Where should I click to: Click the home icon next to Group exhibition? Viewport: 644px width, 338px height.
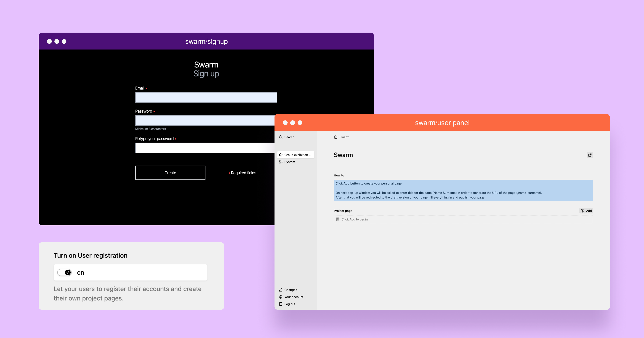(x=281, y=155)
